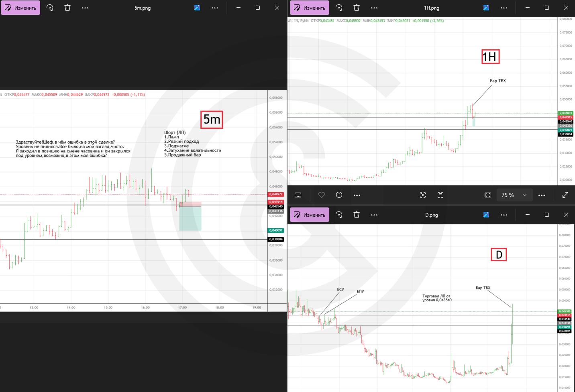575x392 pixels.
Task: Maximize the 5m.png window
Action: click(258, 8)
